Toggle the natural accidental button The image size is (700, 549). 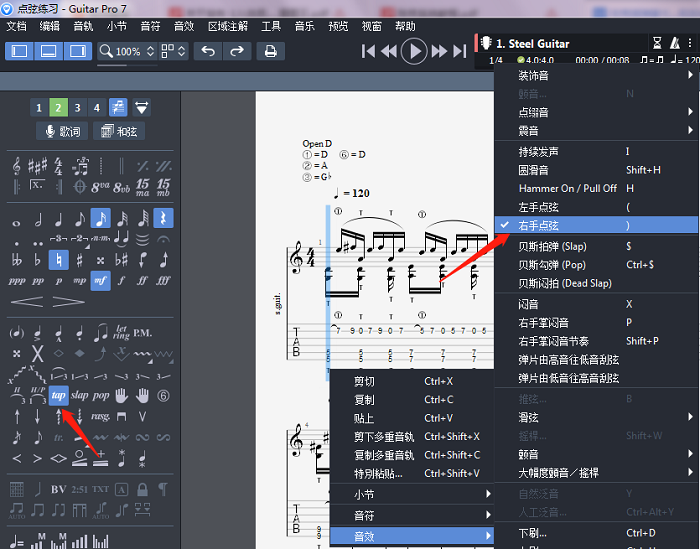(59, 259)
